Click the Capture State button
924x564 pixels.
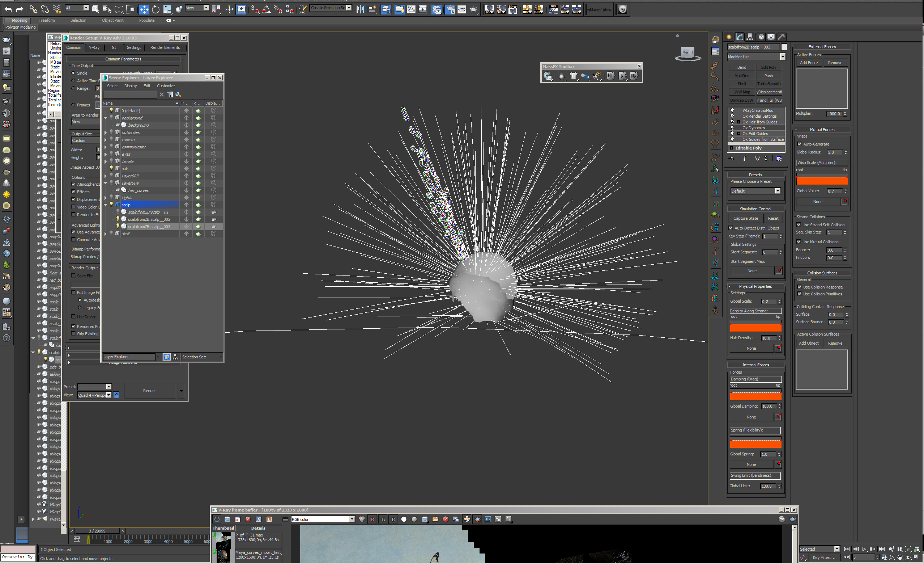coord(745,218)
